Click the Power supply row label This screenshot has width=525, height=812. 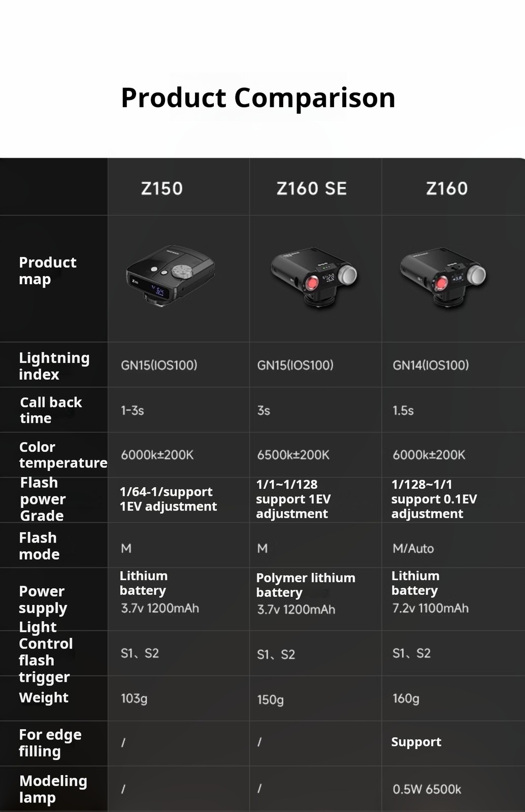[x=43, y=599]
